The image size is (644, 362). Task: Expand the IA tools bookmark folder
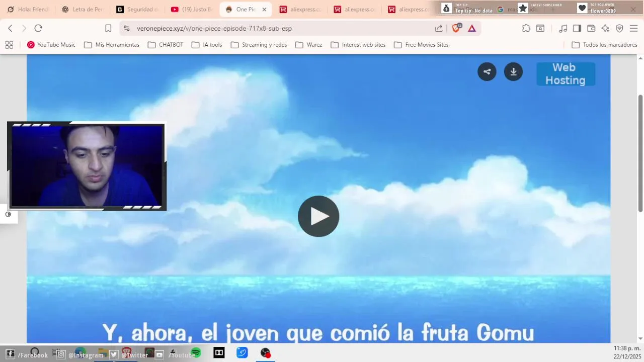click(207, 45)
